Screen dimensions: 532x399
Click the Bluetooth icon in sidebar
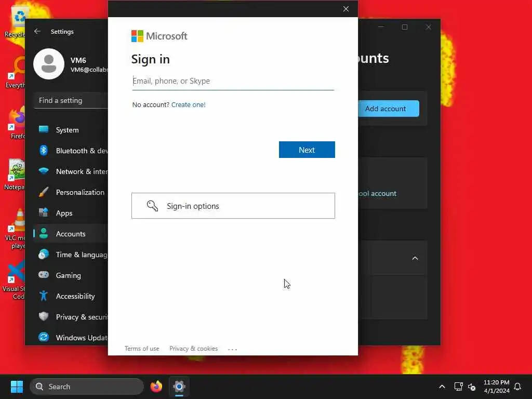click(44, 150)
